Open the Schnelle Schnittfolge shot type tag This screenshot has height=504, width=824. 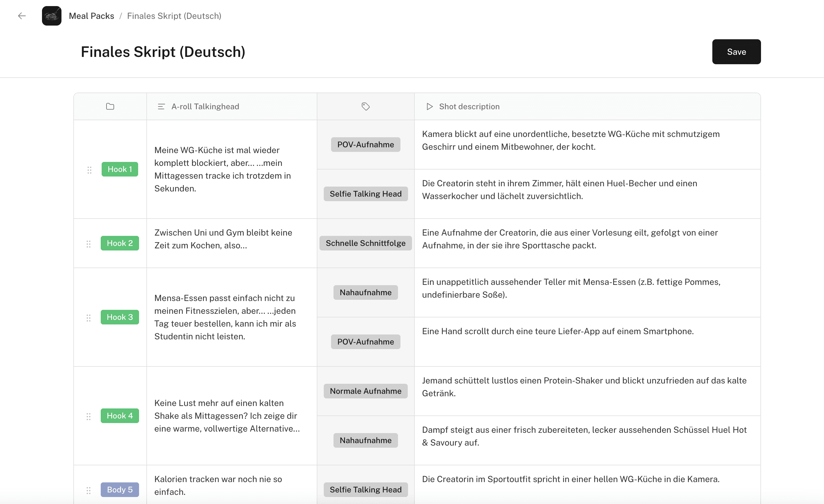pos(365,243)
